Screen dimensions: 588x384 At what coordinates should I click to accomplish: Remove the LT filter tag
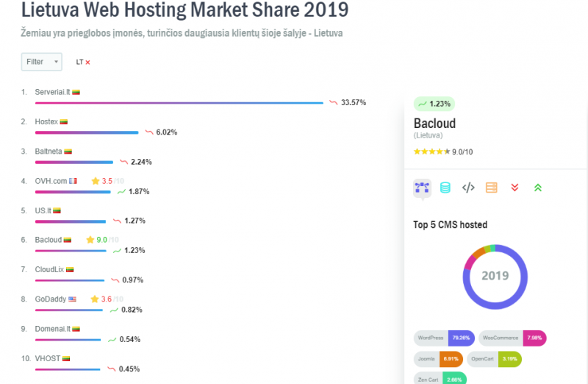[x=87, y=63]
